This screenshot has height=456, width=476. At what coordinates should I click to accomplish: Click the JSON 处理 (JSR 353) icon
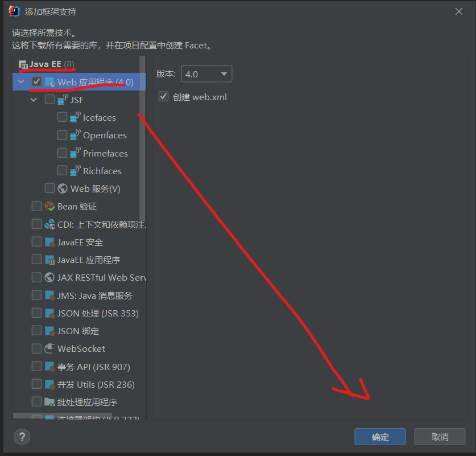(49, 313)
